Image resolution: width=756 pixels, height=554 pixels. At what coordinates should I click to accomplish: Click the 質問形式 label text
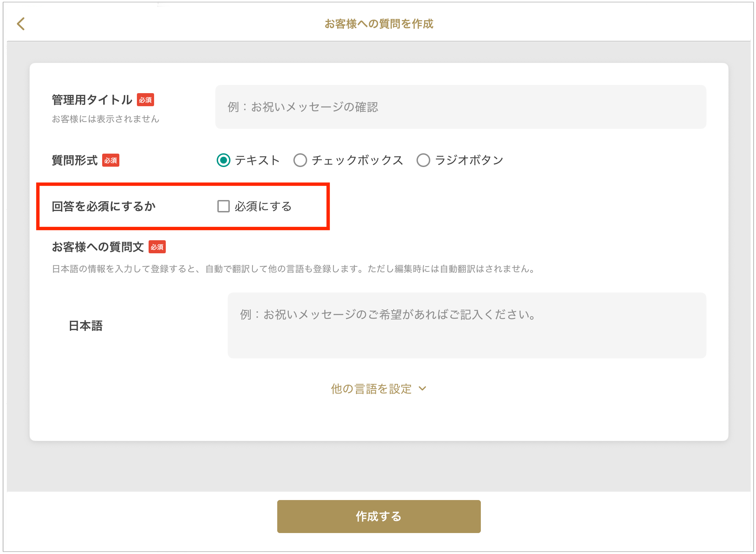[x=75, y=160]
